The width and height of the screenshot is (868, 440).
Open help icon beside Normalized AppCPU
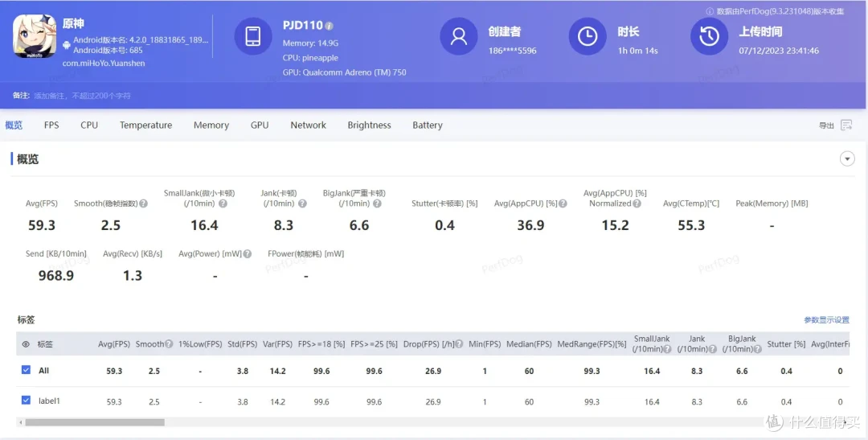pyautogui.click(x=637, y=204)
